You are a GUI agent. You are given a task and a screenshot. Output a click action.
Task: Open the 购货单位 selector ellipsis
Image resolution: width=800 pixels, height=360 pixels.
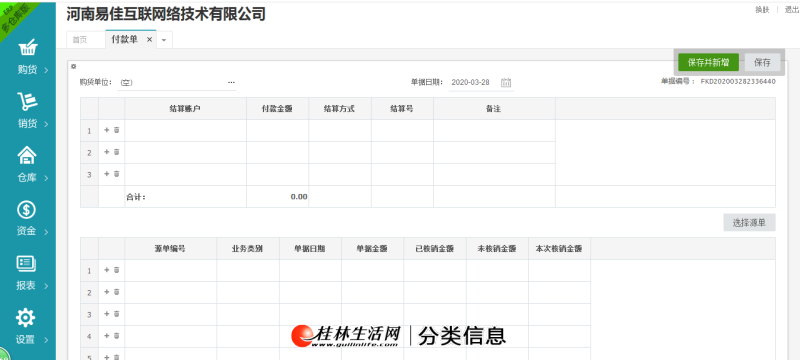[x=231, y=82]
